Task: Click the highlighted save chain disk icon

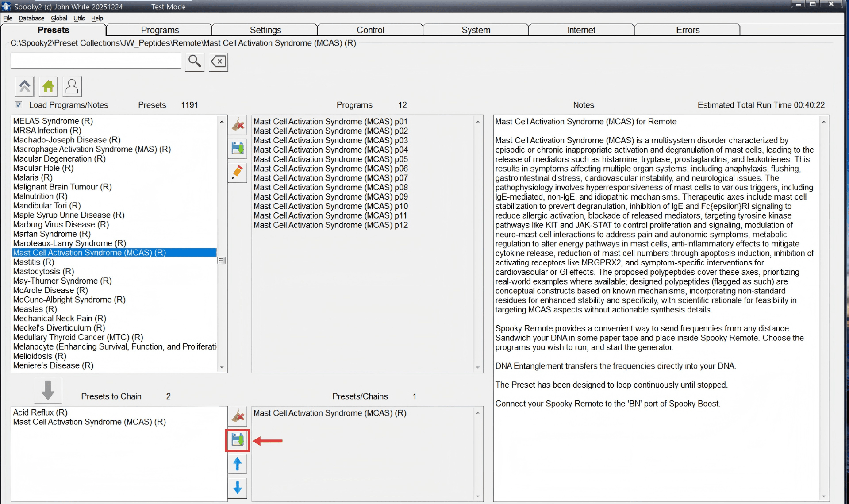Action: (x=238, y=440)
